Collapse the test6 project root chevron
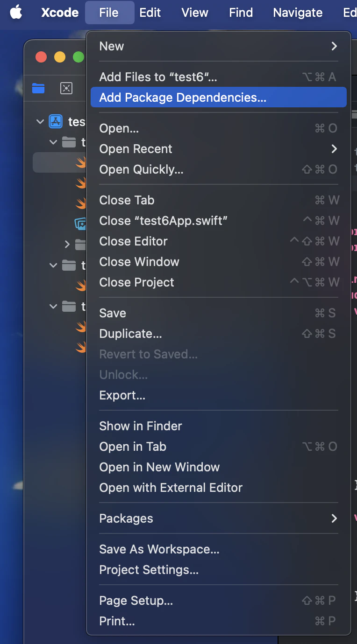 click(40, 122)
